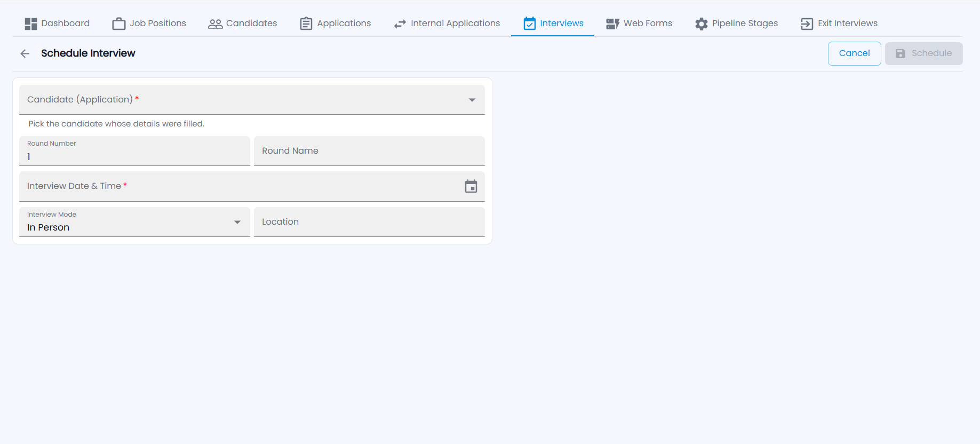Screen dimensions: 980x444
Task: Focus the Round Number field
Action: coord(134,151)
